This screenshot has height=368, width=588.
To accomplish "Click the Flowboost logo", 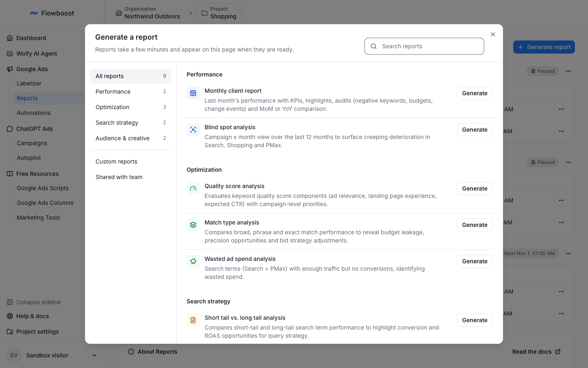I will pyautogui.click(x=52, y=13).
